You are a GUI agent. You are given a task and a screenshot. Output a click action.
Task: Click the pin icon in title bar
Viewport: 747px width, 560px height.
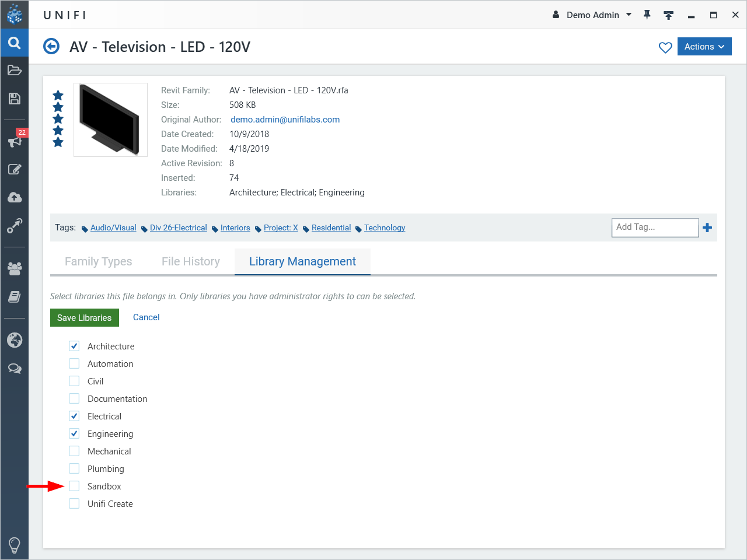pos(647,15)
